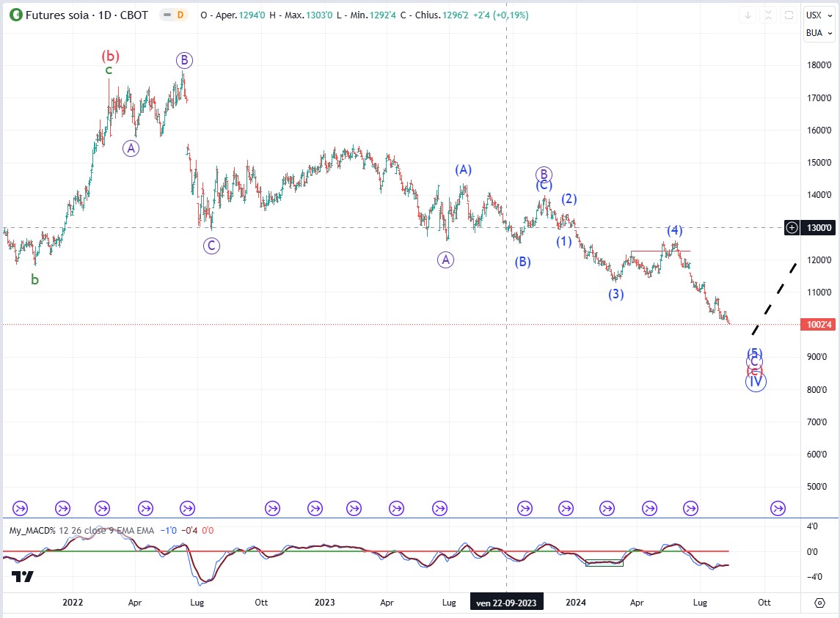Viewport: 840px width, 618px height.
Task: Open the USX currency dropdown
Action: [819, 15]
